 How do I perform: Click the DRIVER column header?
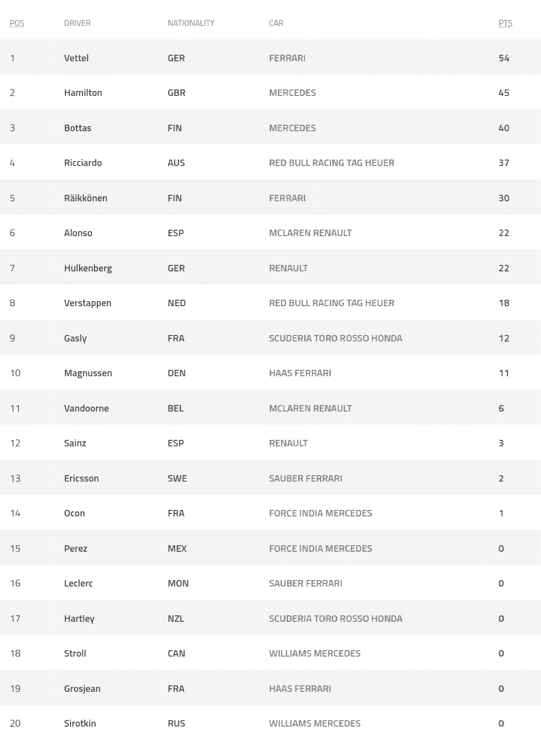[x=77, y=23]
